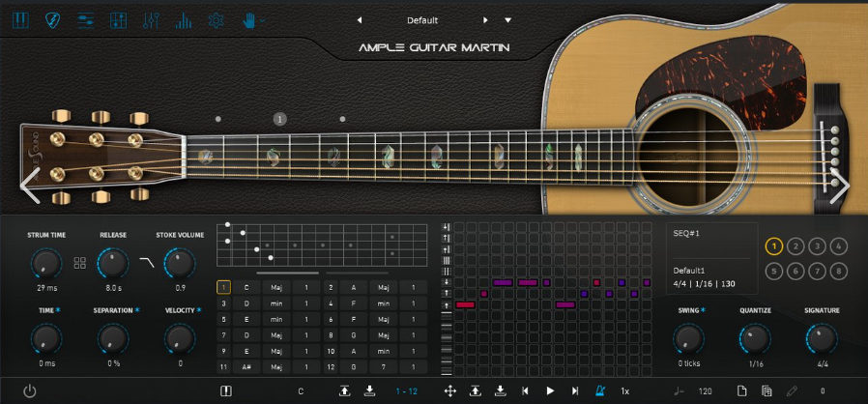
Task: Open chord type 7 in slot 12
Action: 384,367
